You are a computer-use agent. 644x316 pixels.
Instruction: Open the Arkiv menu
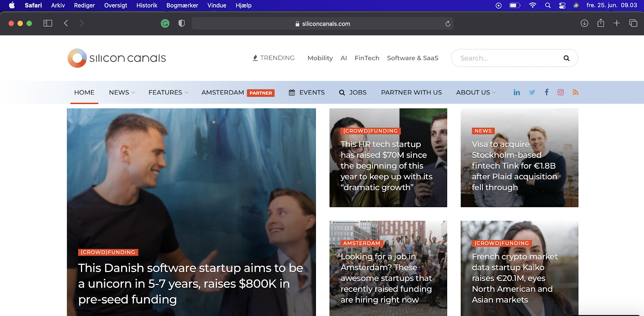tap(58, 5)
